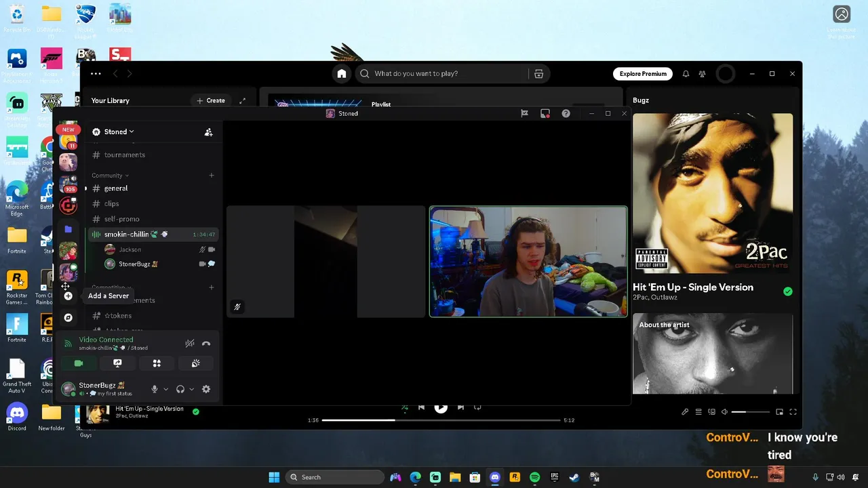
Task: Go to Spotify Home
Action: (x=342, y=74)
